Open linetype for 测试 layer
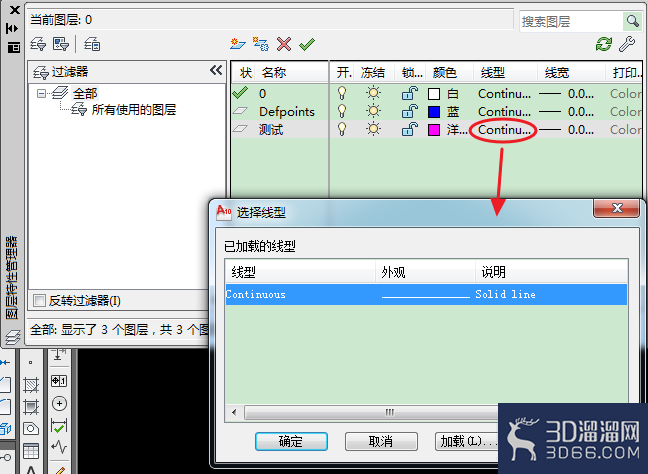Image resolution: width=648 pixels, height=474 pixels. point(504,130)
